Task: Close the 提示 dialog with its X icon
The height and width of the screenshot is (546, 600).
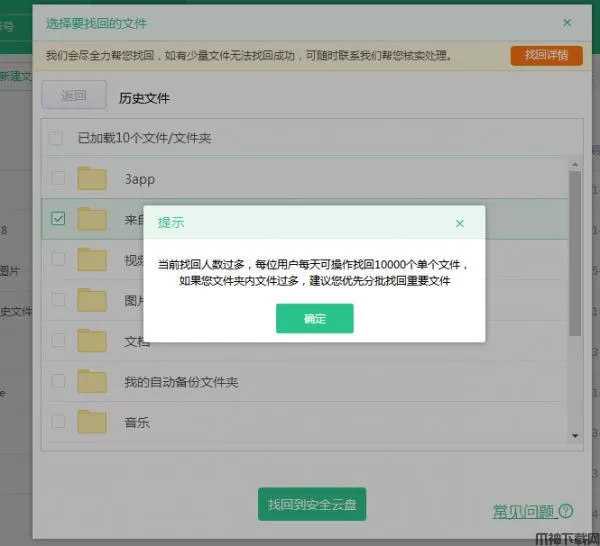Action: (x=459, y=223)
